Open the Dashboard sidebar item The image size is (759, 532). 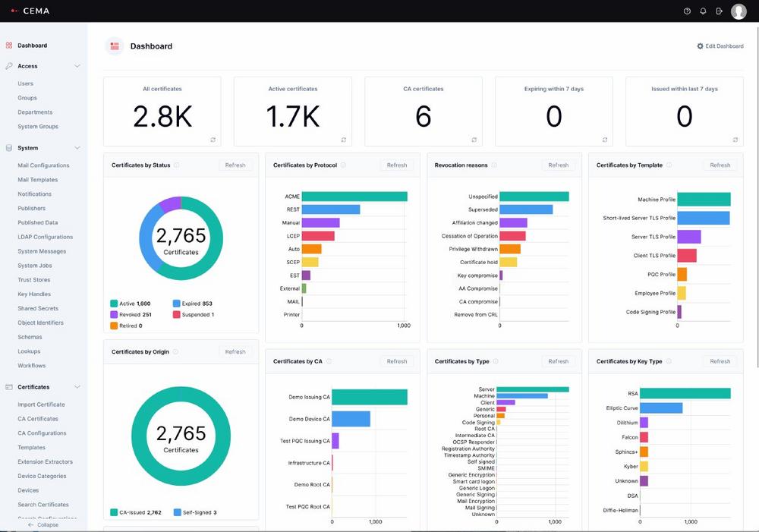(33, 46)
